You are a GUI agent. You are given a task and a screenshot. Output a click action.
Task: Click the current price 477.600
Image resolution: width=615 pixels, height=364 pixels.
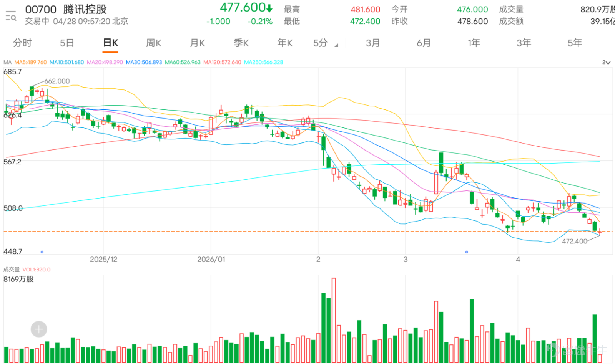243,7
